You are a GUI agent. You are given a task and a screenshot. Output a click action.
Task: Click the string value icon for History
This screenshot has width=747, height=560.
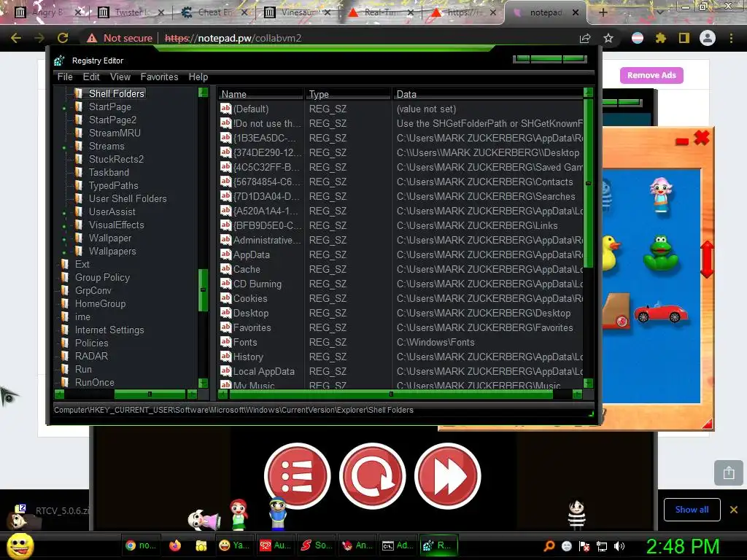click(226, 356)
